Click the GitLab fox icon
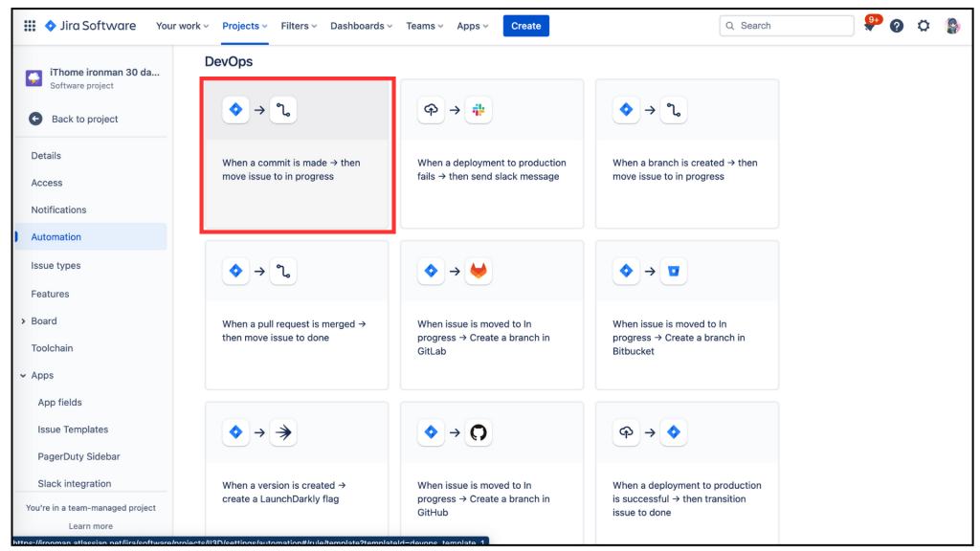The image size is (980, 551). [479, 271]
